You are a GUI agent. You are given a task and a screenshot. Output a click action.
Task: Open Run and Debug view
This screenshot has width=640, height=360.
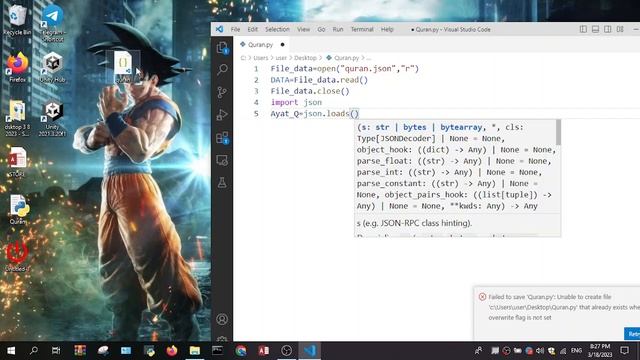[x=222, y=115]
